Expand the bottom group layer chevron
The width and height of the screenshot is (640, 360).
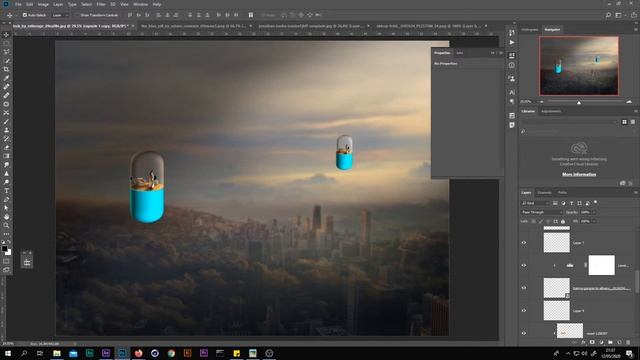(x=555, y=333)
